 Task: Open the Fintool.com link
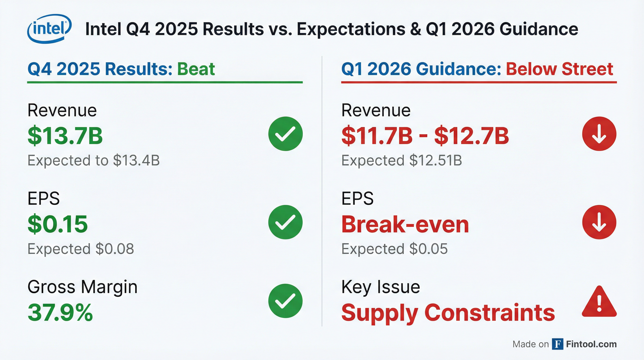tap(591, 344)
